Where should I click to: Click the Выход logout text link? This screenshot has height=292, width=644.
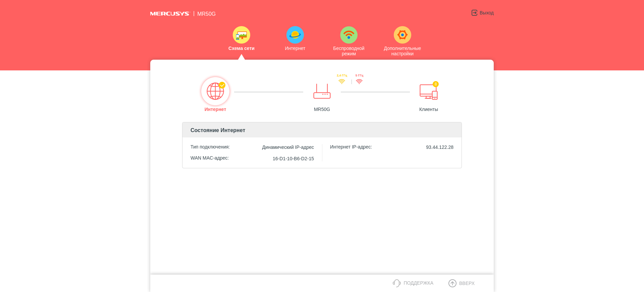coord(486,13)
